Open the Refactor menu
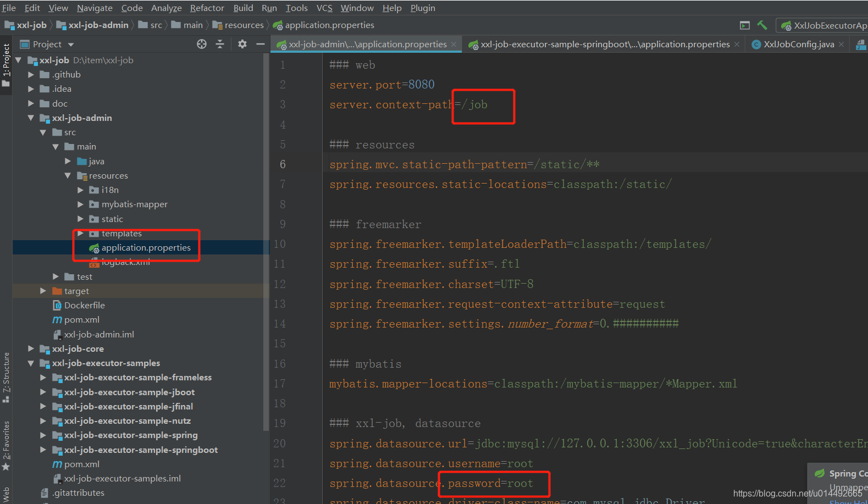Image resolution: width=868 pixels, height=504 pixels. tap(207, 8)
